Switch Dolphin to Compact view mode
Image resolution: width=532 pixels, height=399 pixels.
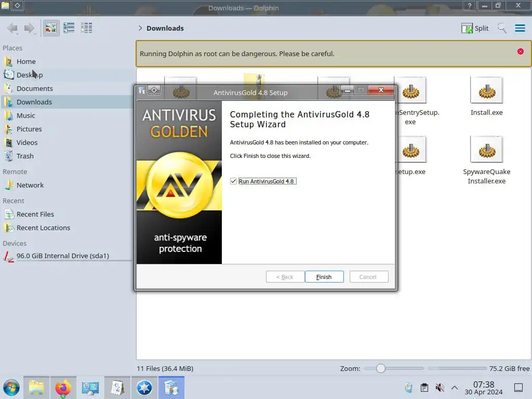(69, 28)
